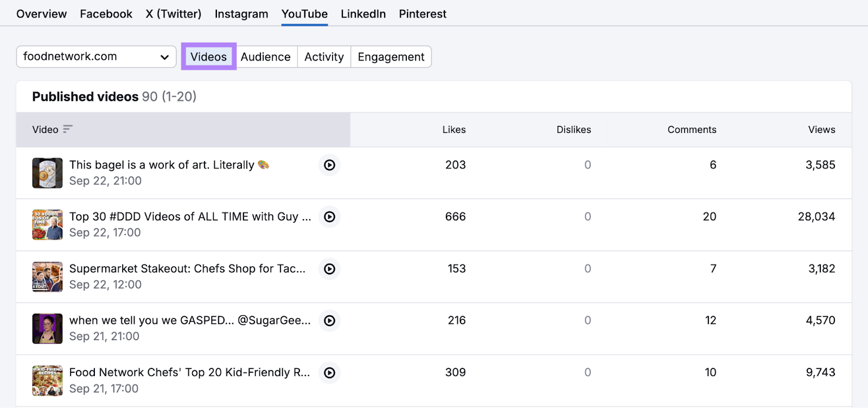Viewport: 868px width, 408px height.
Task: Go to the Overview tab
Action: (x=41, y=14)
